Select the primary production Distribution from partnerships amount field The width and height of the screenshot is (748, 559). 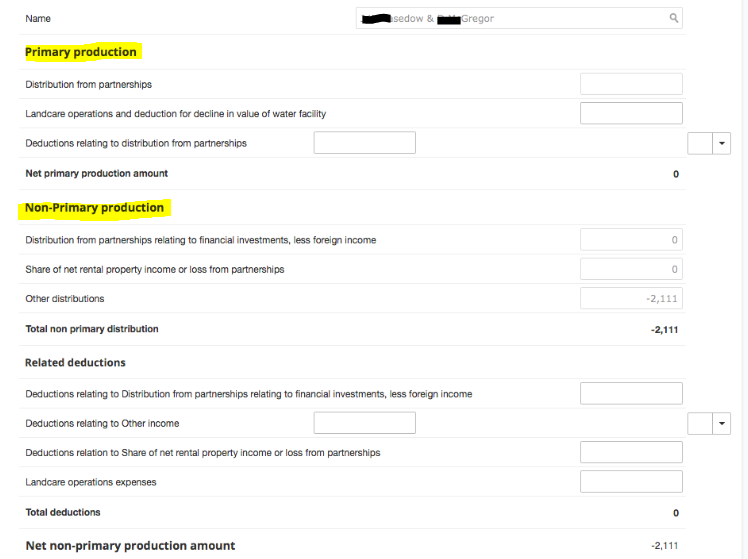[631, 84]
